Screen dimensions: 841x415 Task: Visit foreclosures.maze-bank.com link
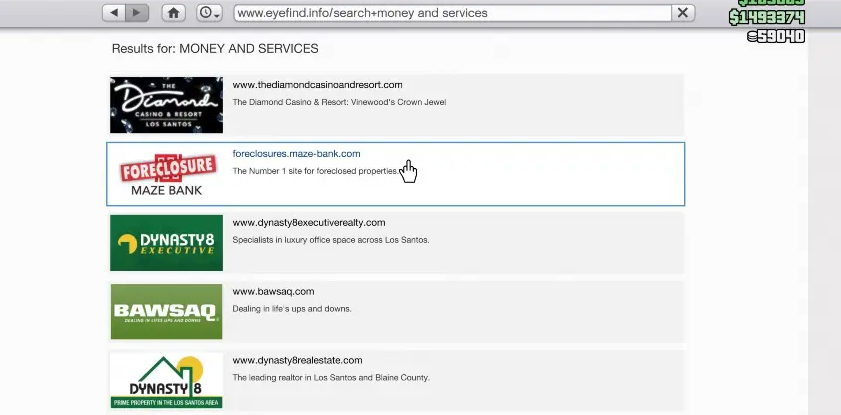pyautogui.click(x=296, y=154)
